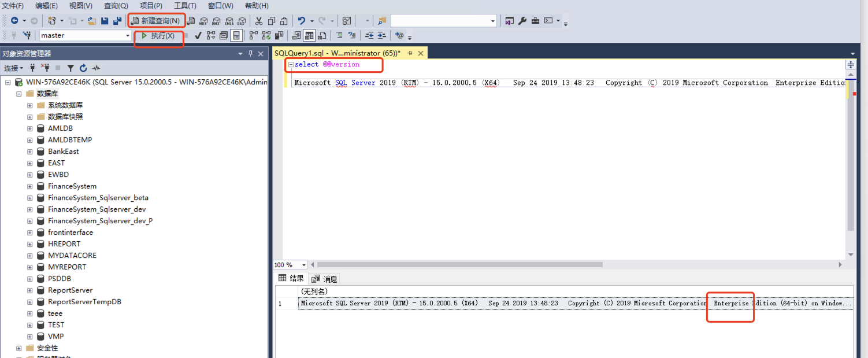Click the Undo arrow icon
The image size is (868, 358).
(302, 21)
